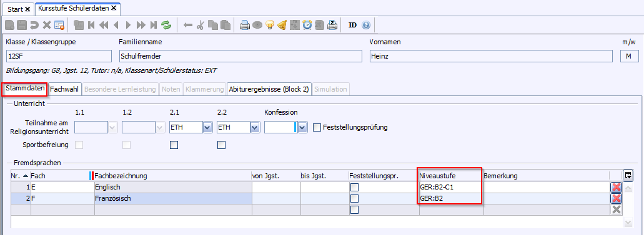Toggle Sportbefreiung checkbox for 2.1
Image resolution: width=644 pixels, height=235 pixels.
pyautogui.click(x=174, y=145)
